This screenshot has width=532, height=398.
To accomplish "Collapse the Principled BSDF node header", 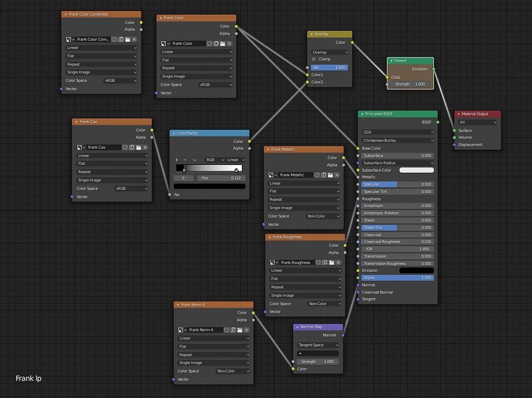I will coord(362,114).
